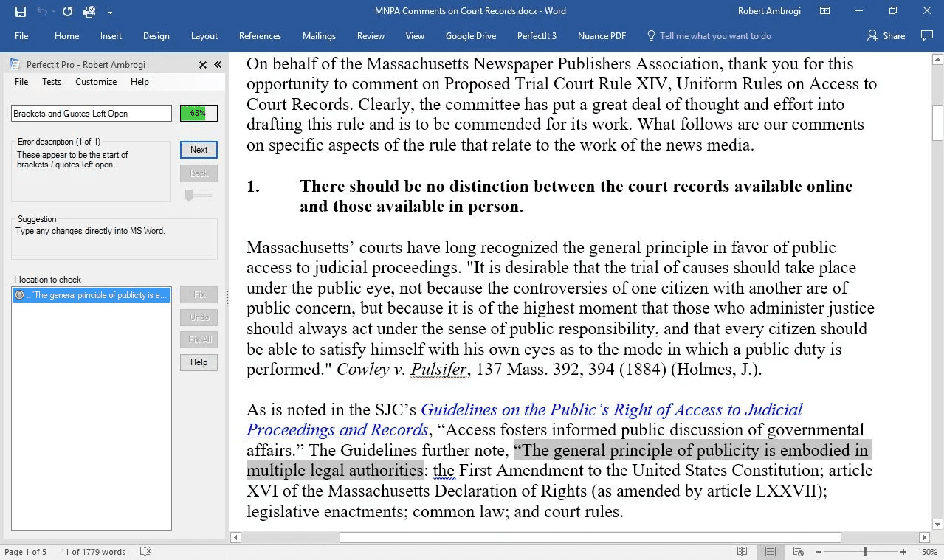Viewport: 944px width, 560px height.
Task: Collapse PerfectIt panel with double chevron
Action: point(218,64)
